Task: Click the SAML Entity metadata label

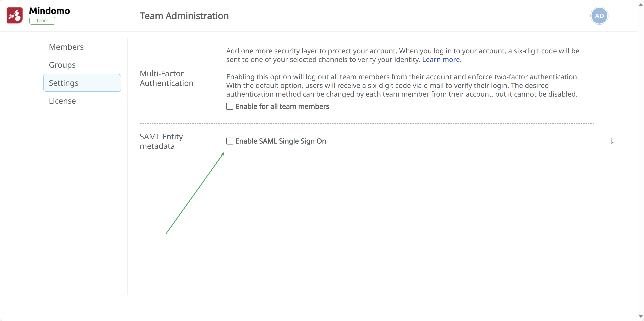Action: pyautogui.click(x=161, y=141)
